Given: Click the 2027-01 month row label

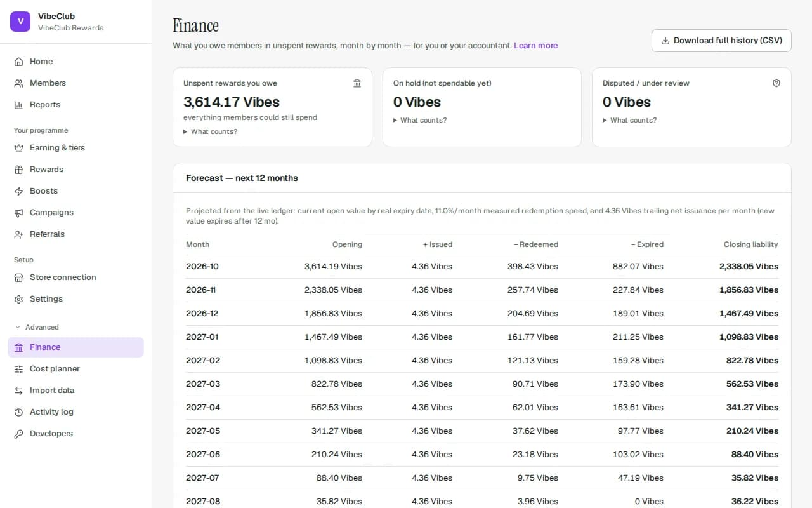Looking at the screenshot, I should coord(202,337).
